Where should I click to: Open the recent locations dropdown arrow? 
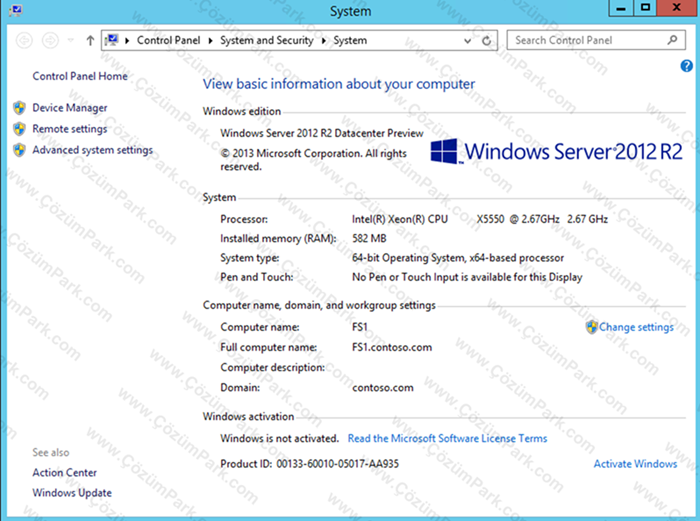pyautogui.click(x=71, y=40)
